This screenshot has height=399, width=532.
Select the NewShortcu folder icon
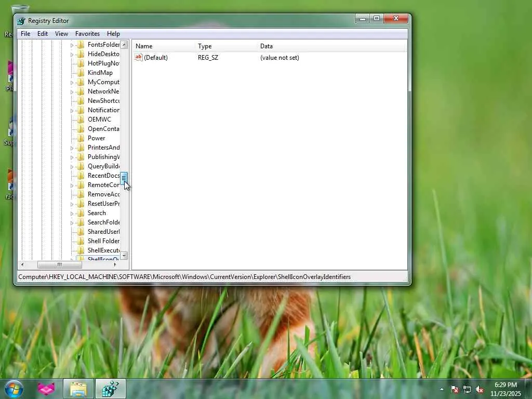tap(81, 101)
